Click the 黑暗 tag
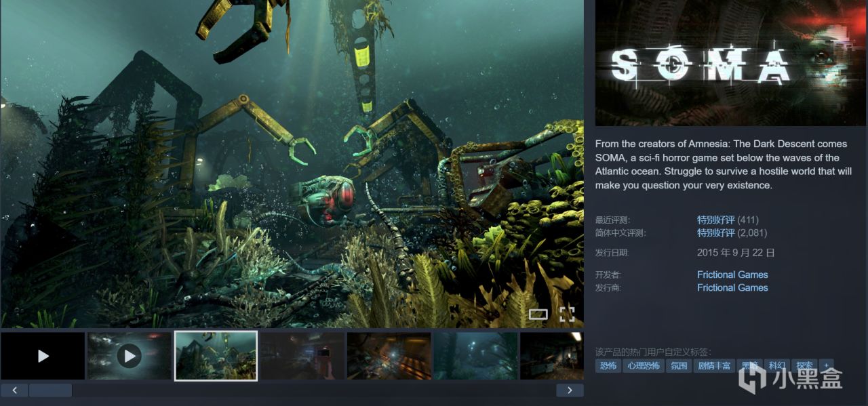This screenshot has width=868, height=406. coord(749,366)
